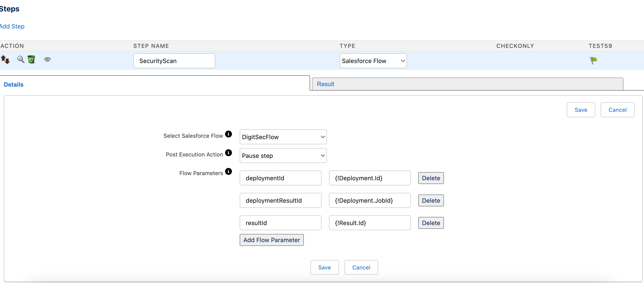Click the Select Salesforce Flow label

(x=193, y=136)
